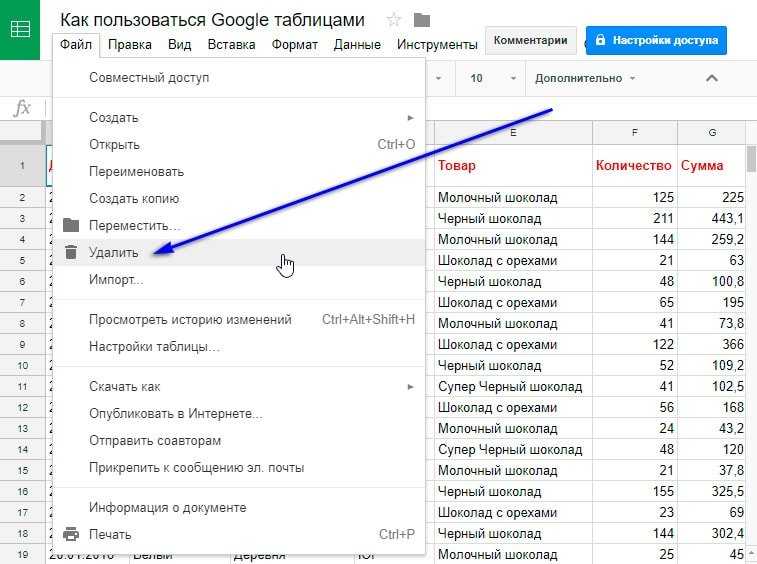Click the folder icon next to Переместить
The height and width of the screenshot is (564, 757).
71,225
